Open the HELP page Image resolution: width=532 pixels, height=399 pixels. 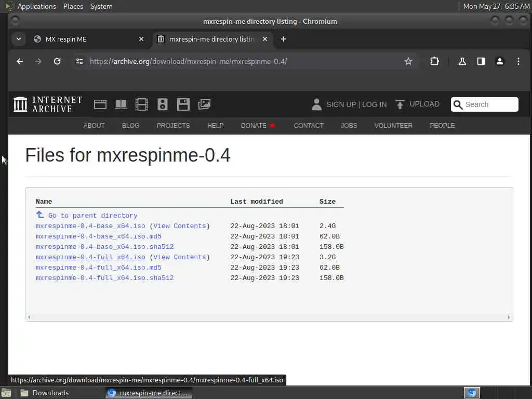coord(216,126)
